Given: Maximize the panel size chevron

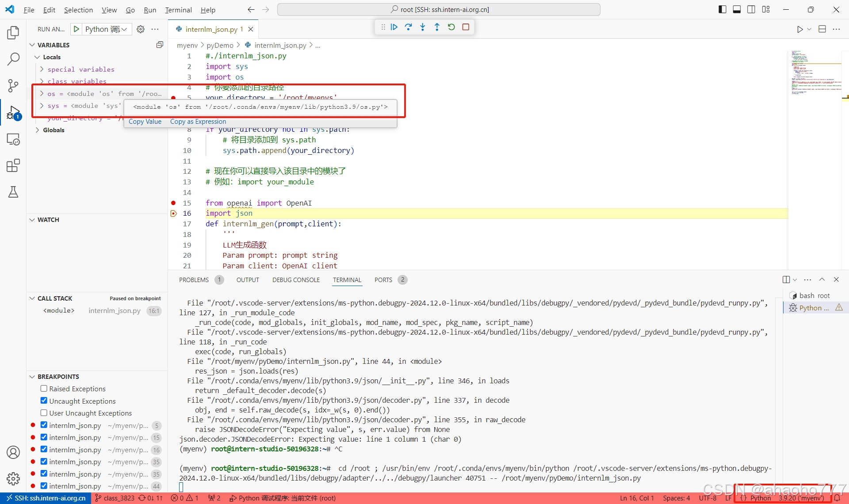Looking at the screenshot, I should click(x=822, y=279).
